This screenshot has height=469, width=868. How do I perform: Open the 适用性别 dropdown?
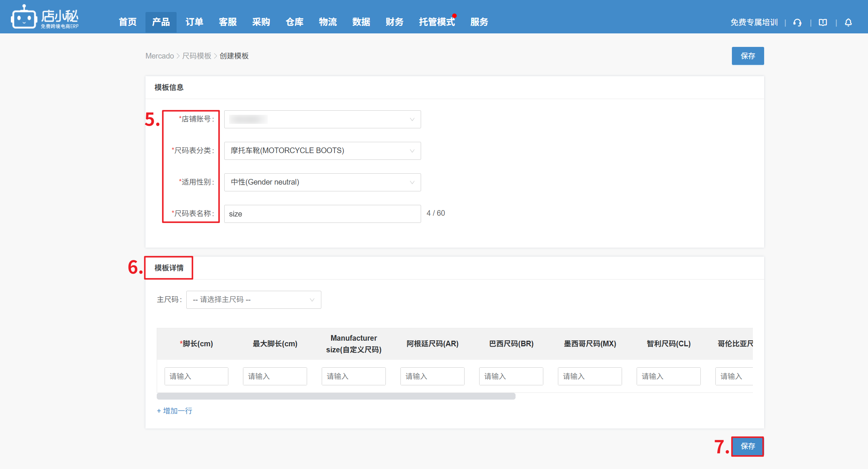[322, 182]
